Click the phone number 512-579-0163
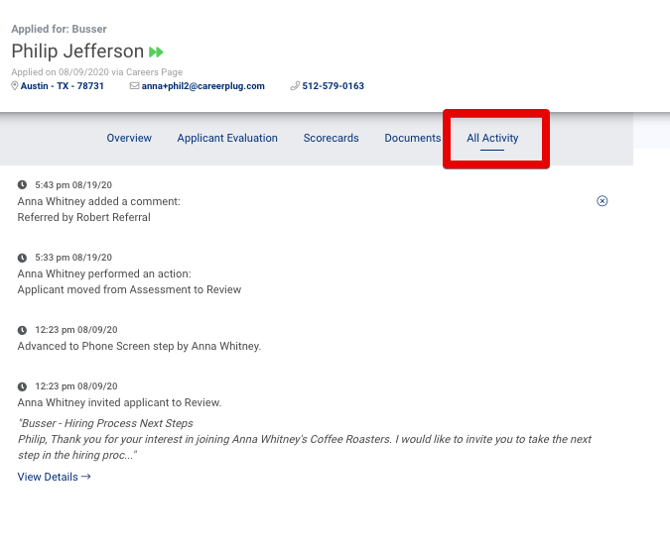Screen dimensions: 670x545 tap(333, 86)
